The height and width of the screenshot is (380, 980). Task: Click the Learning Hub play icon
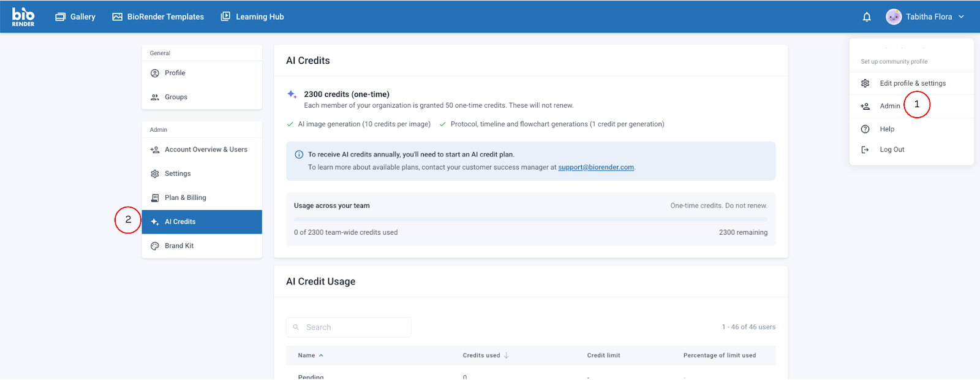(x=225, y=17)
